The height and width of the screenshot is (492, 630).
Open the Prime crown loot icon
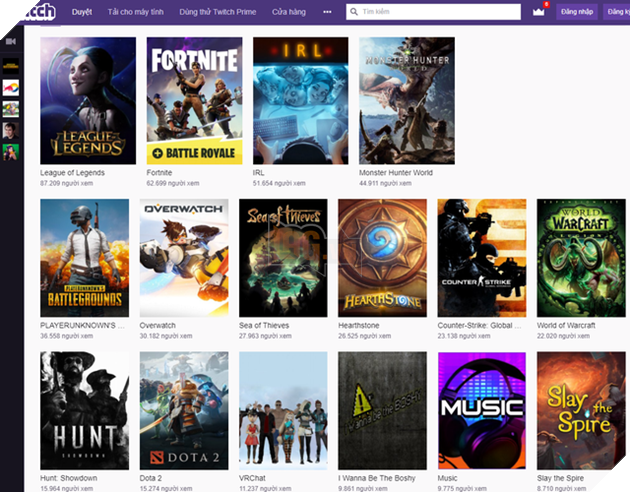(538, 12)
